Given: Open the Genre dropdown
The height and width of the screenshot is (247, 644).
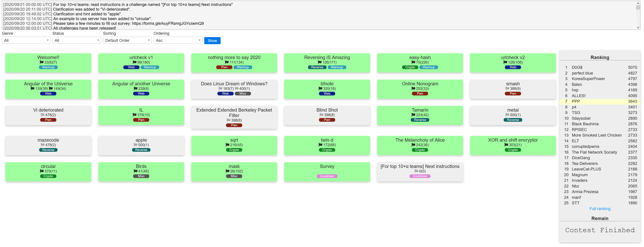Looking at the screenshot, I should (26, 40).
